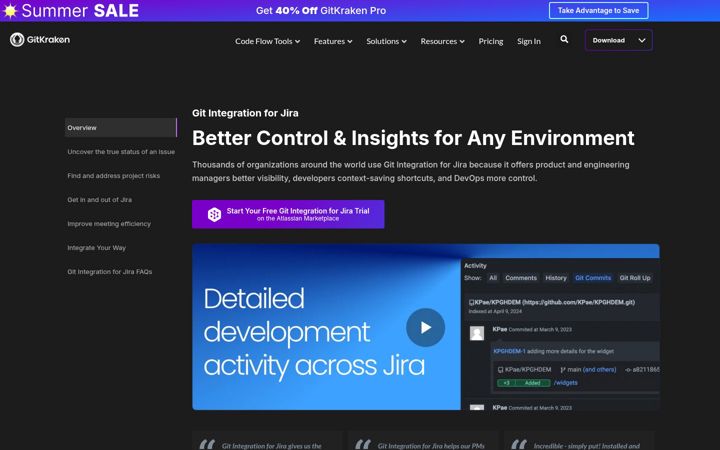Go to the Pricing page

491,41
